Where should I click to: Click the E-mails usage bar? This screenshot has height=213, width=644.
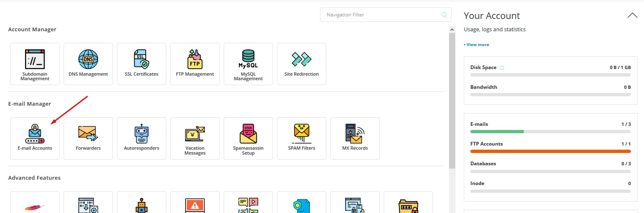[x=550, y=132]
